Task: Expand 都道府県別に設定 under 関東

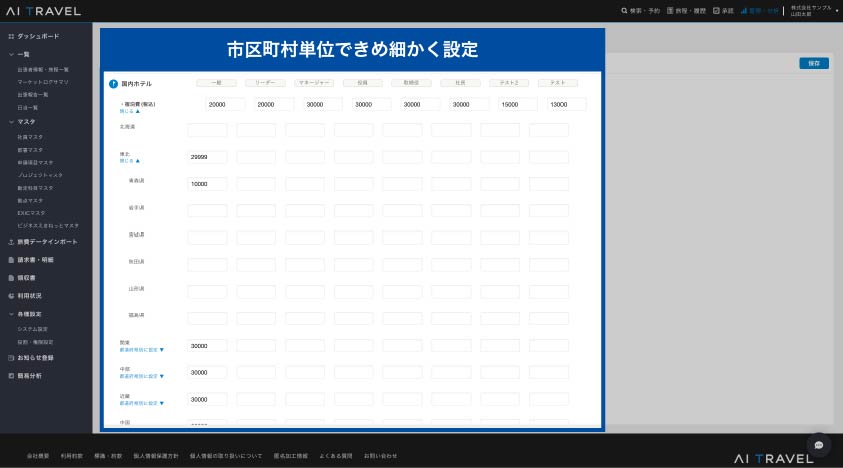Action: 141,350
